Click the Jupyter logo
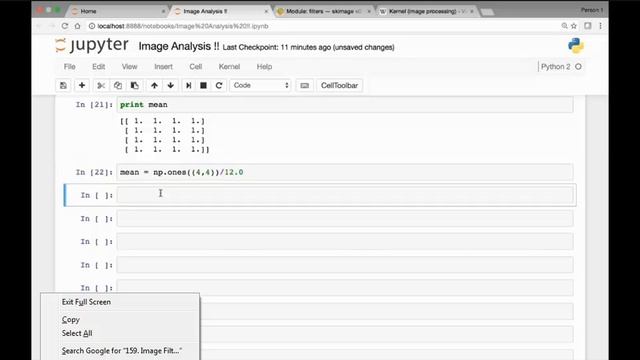 pos(92,45)
